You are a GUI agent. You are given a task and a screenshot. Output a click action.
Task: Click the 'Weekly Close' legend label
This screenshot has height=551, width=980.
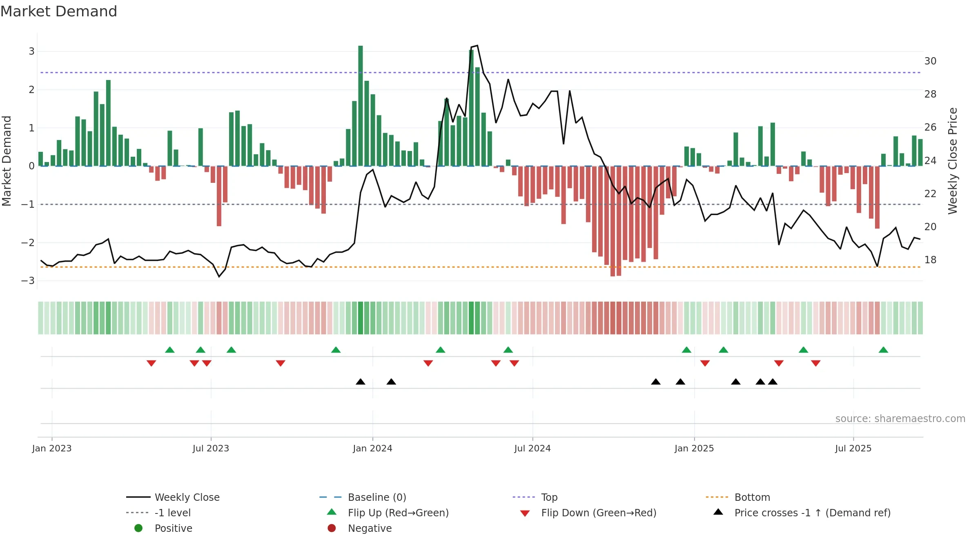pos(187,497)
